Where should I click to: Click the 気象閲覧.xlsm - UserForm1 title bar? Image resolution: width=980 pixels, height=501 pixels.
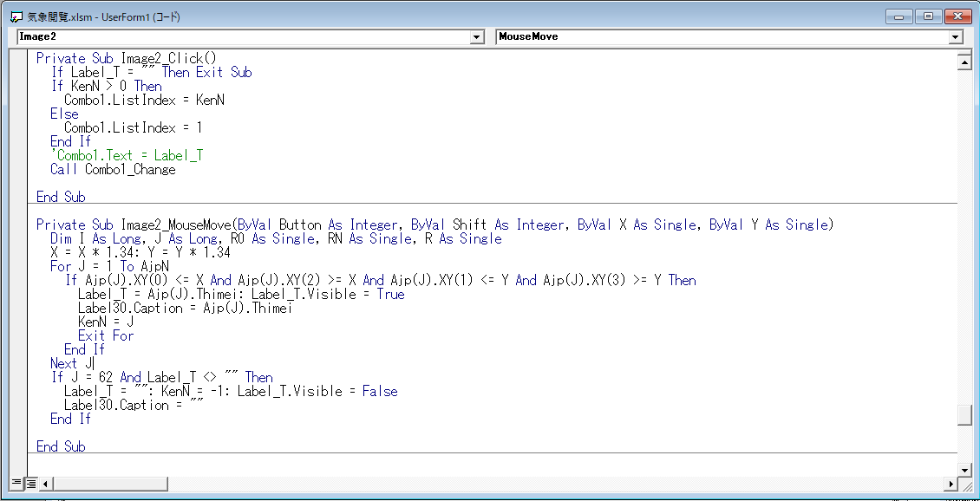click(434, 16)
